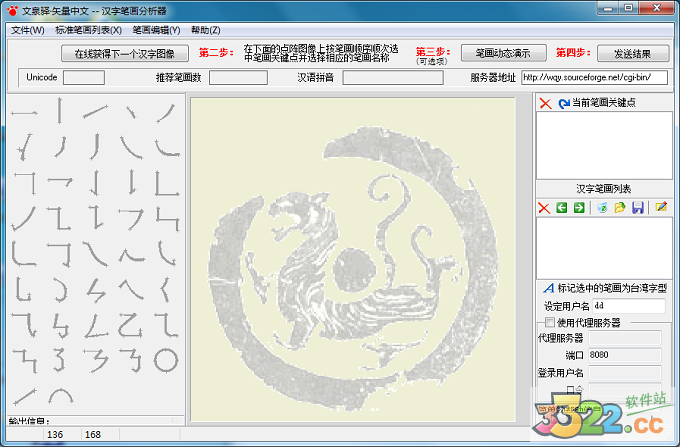Click the 在线获得下一个汉字图像 button
Viewport: 680px width, 447px height.
tap(125, 53)
